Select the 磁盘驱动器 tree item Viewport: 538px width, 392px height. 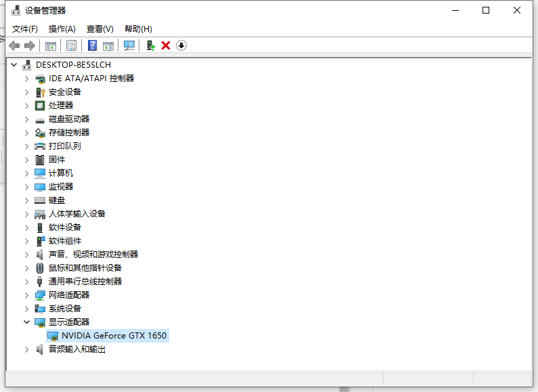click(68, 119)
